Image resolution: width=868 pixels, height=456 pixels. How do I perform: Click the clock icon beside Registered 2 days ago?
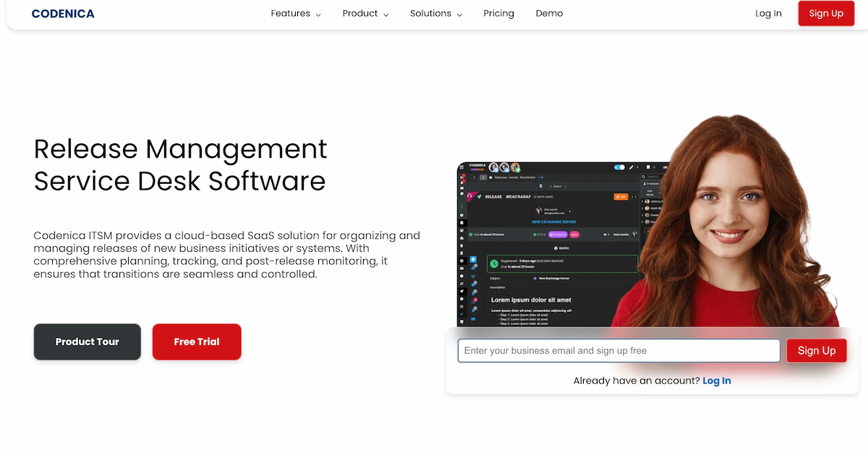click(x=494, y=263)
